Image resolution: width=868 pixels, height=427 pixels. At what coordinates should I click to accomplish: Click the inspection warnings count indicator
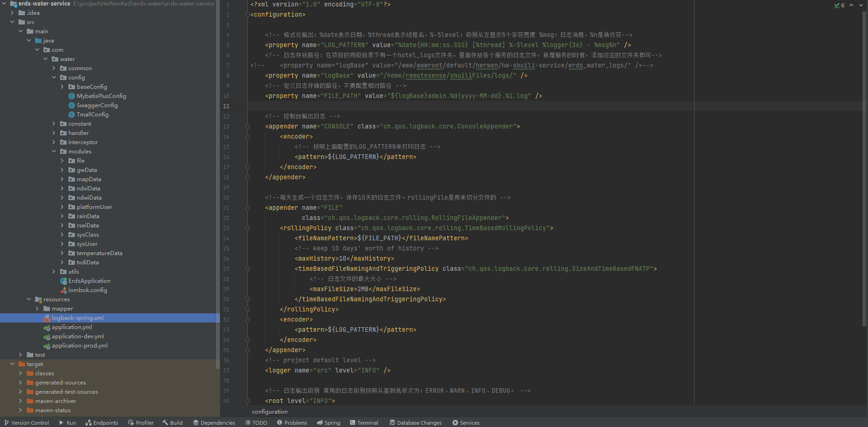click(839, 5)
